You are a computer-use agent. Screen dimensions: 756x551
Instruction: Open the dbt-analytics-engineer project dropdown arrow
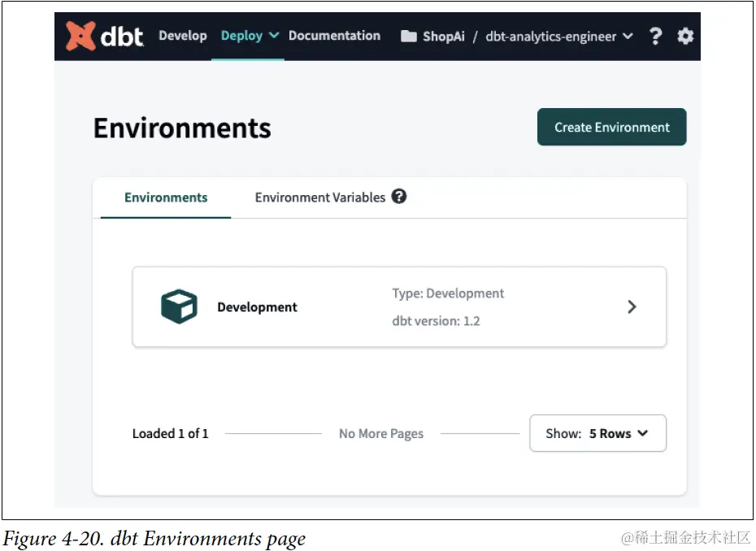click(627, 37)
